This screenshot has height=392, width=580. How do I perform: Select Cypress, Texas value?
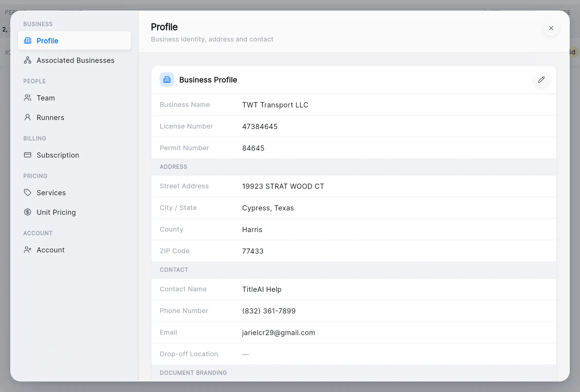click(268, 208)
